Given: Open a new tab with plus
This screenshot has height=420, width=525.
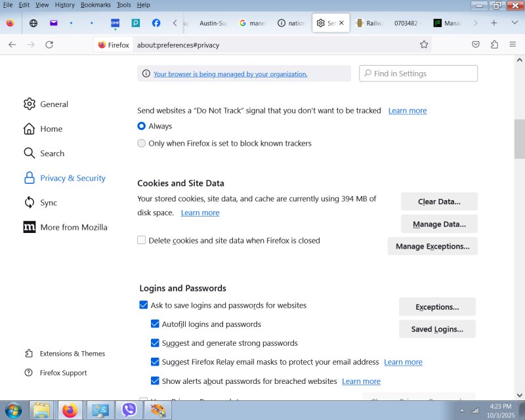Looking at the screenshot, I should [x=494, y=23].
